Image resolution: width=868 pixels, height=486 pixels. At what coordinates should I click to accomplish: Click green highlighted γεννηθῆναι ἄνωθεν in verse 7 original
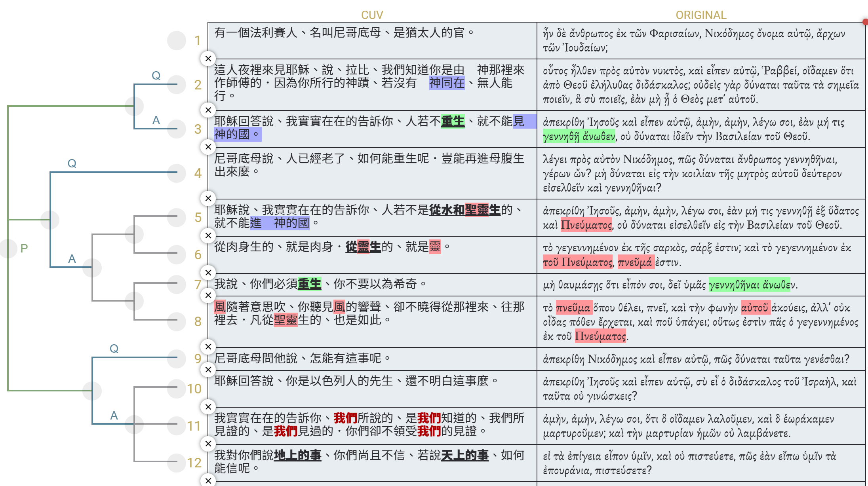[x=749, y=285]
